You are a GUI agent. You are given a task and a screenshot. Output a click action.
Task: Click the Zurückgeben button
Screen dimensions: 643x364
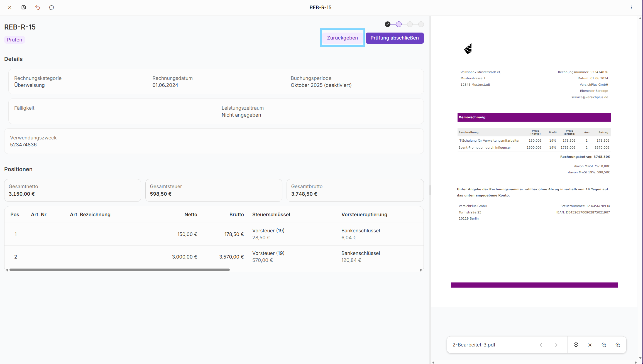point(342,38)
